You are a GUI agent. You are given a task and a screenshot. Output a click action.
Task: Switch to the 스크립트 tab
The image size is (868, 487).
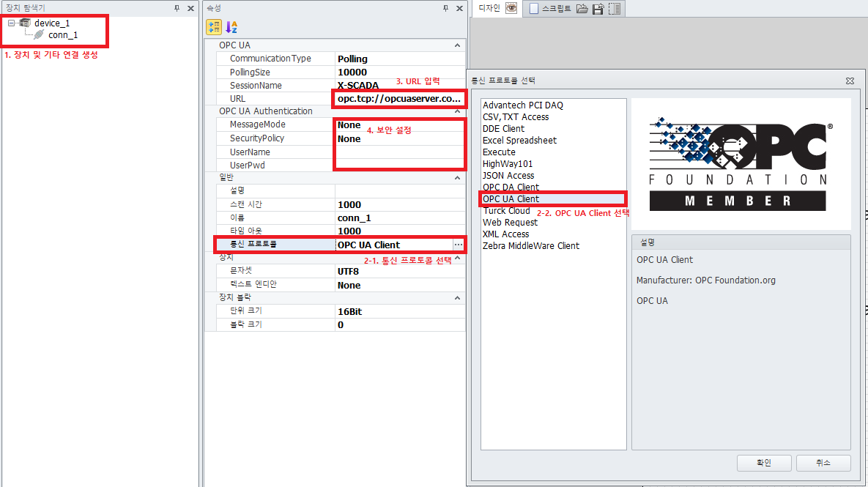557,8
